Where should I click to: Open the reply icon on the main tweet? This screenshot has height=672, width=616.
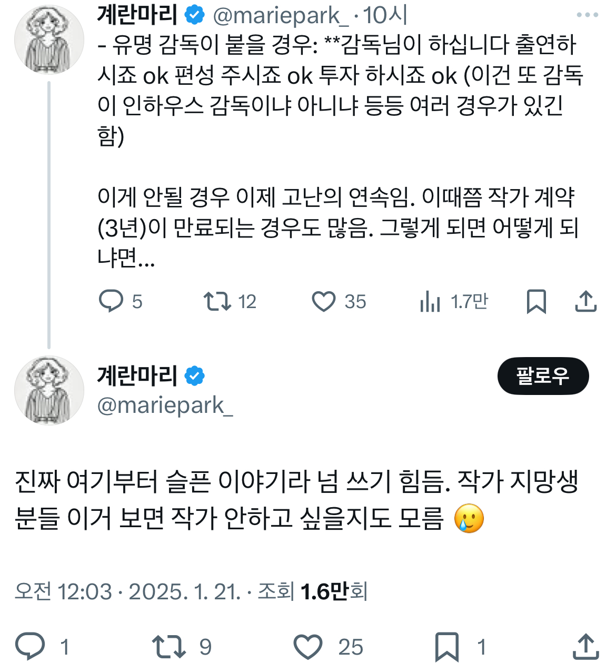click(x=30, y=647)
